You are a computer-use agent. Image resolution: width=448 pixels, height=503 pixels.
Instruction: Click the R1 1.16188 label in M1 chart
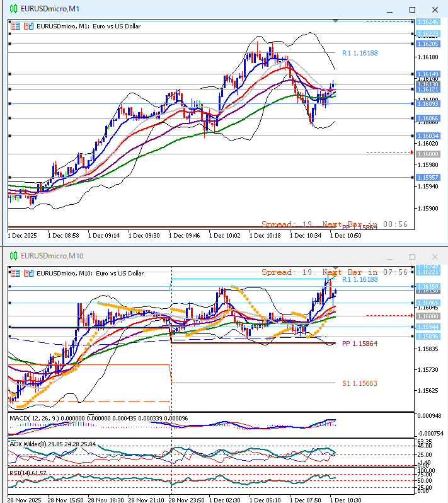[x=360, y=54]
